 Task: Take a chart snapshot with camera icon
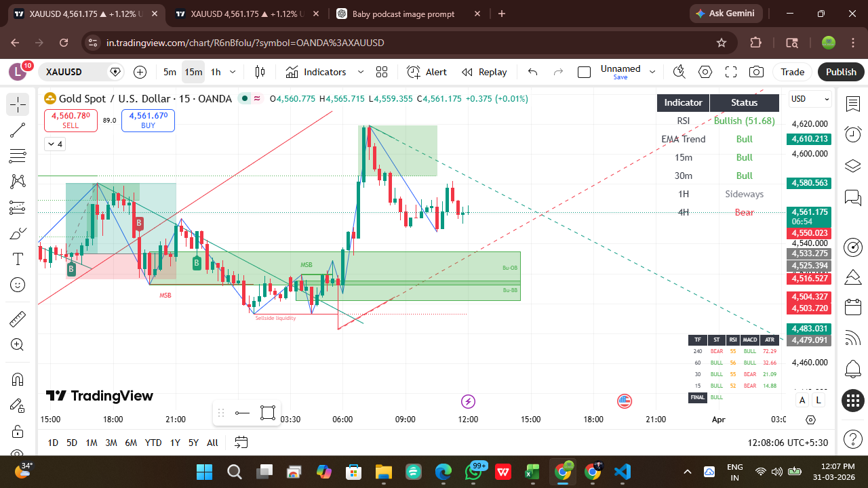[756, 72]
